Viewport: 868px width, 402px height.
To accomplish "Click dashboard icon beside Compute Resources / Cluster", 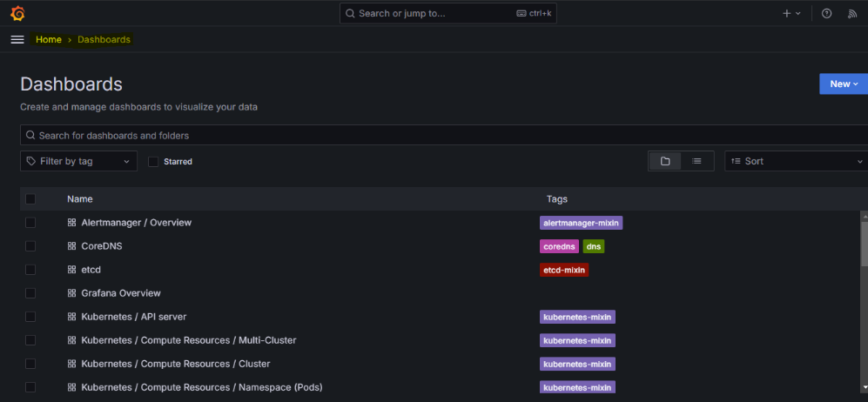I will coord(71,364).
